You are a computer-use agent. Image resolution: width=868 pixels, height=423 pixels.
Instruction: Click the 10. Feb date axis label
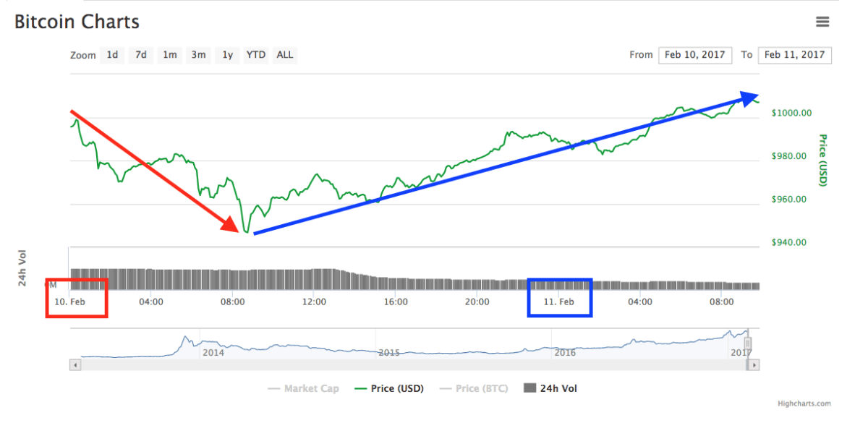coord(71,302)
